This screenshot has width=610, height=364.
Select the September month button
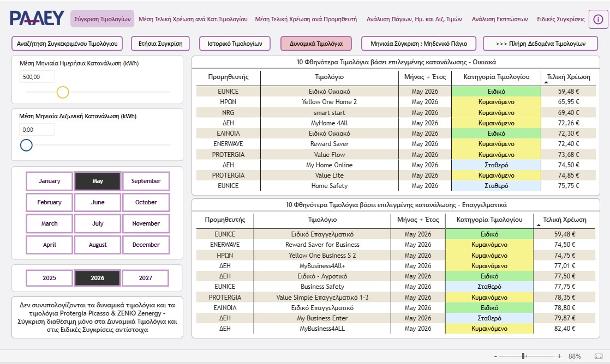[x=146, y=181]
